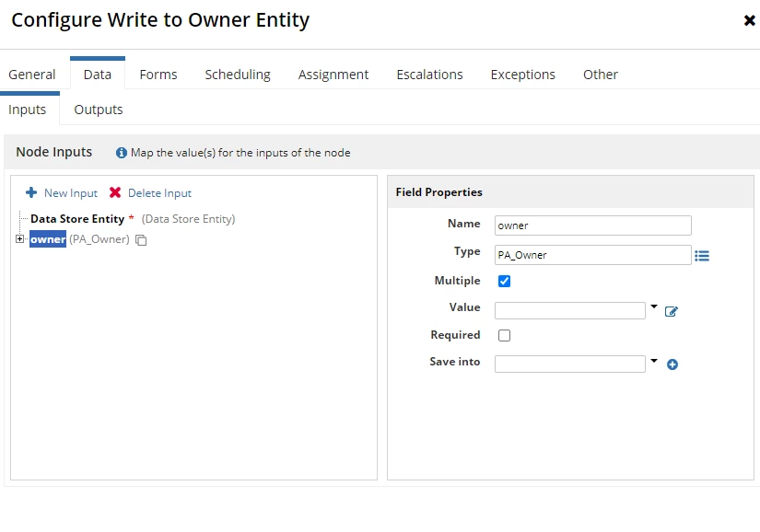The height and width of the screenshot is (532, 760).
Task: Click the blue plus New Input icon
Action: (x=31, y=192)
